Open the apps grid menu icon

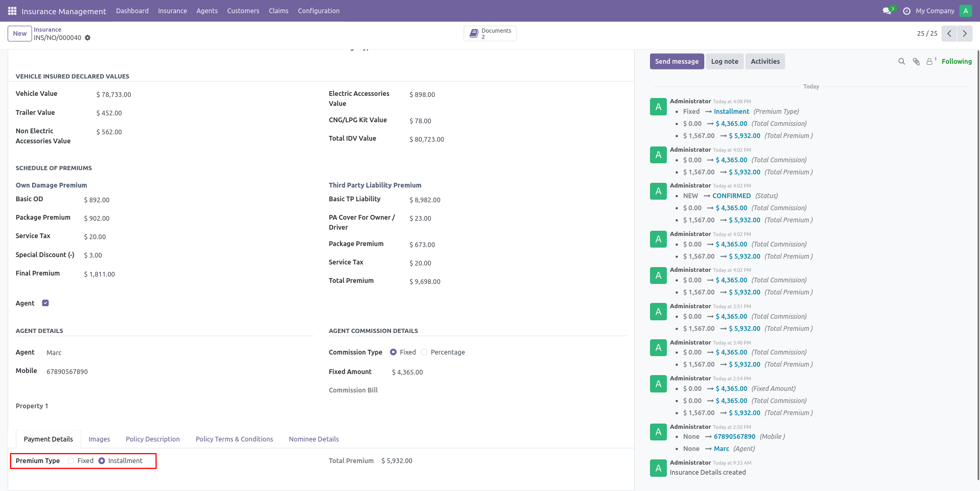tap(12, 11)
